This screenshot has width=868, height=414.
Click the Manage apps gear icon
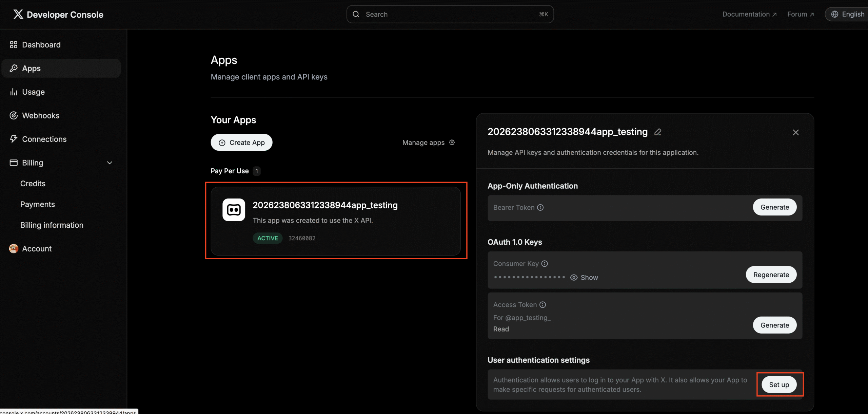pos(452,143)
